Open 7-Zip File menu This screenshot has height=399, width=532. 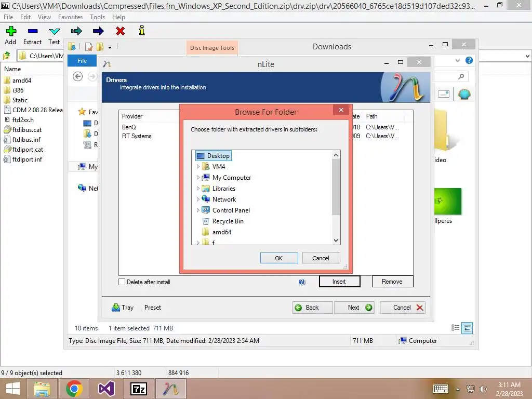pyautogui.click(x=8, y=17)
